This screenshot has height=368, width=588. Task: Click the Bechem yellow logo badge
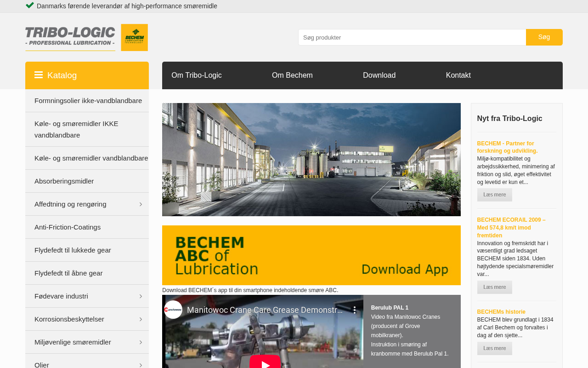134,37
